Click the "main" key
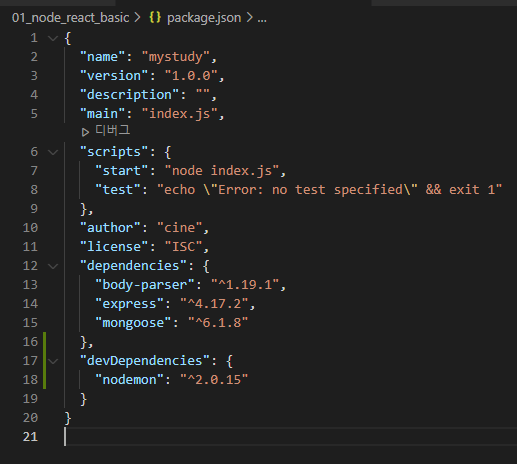The height and width of the screenshot is (464, 517). tap(103, 114)
